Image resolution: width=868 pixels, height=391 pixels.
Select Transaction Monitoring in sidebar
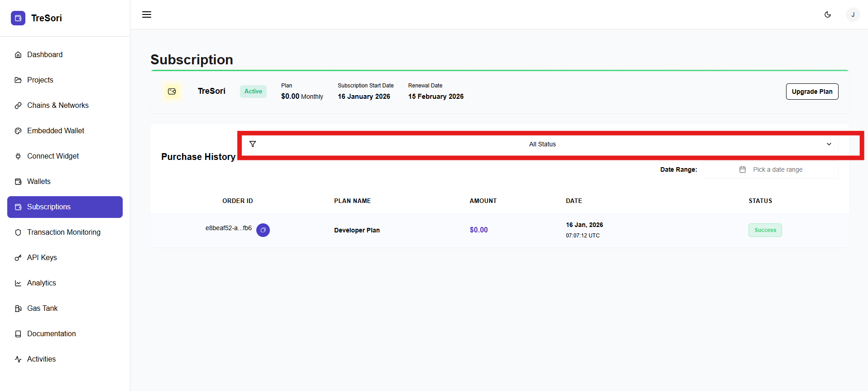click(x=63, y=232)
